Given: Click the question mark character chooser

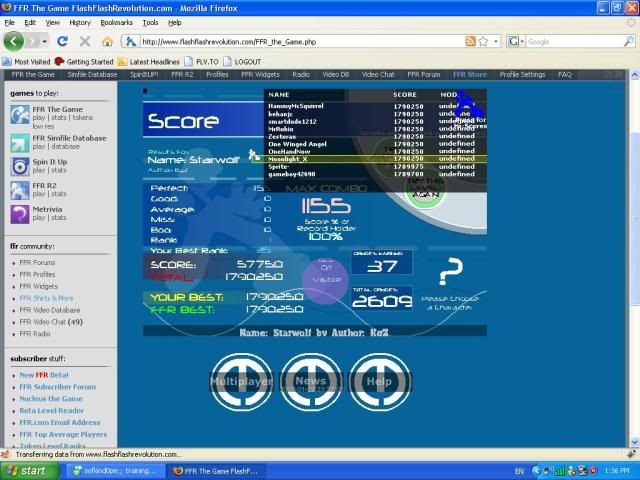Looking at the screenshot, I should [x=452, y=272].
